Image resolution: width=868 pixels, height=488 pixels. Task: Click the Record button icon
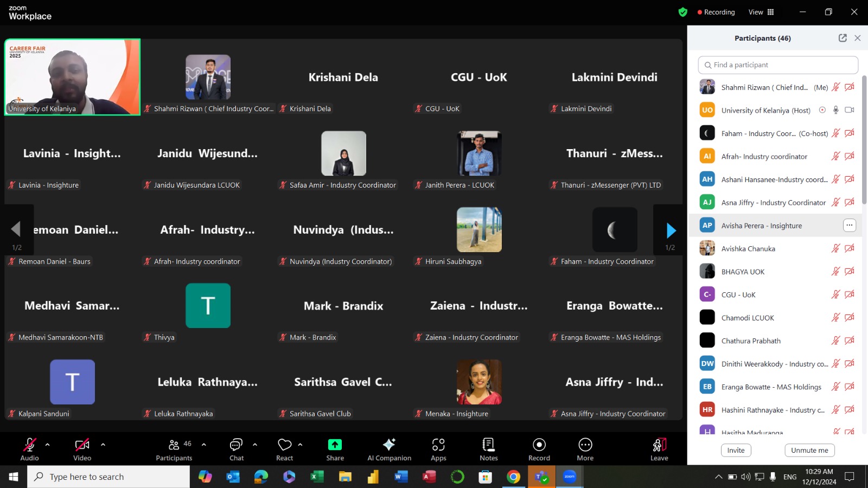(x=539, y=445)
